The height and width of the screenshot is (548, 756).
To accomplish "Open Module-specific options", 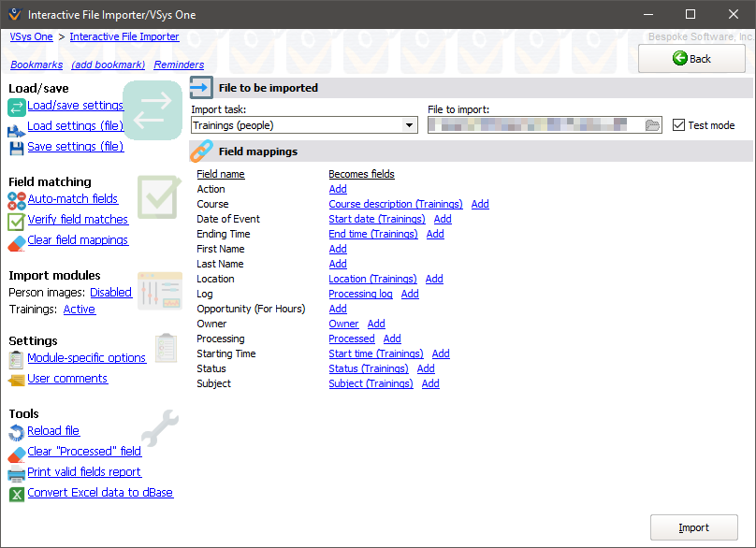I will click(x=86, y=358).
